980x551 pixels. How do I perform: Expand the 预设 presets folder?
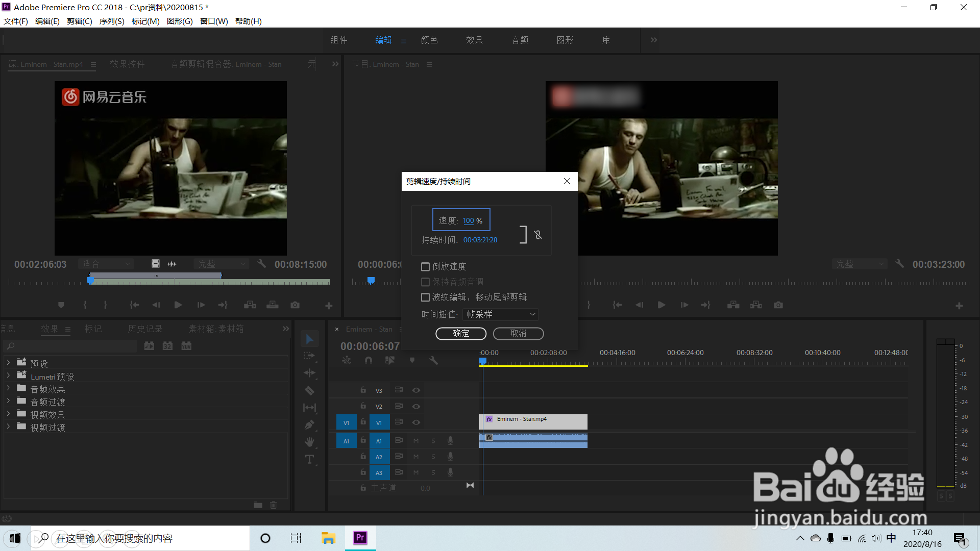[8, 363]
